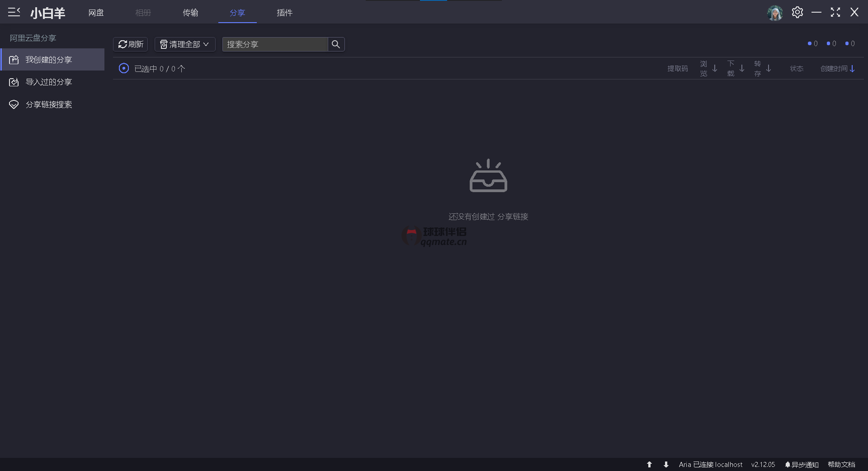Screen dimensions: 868x471
Task: Open the 帮助文档 help link
Action: coord(841,464)
